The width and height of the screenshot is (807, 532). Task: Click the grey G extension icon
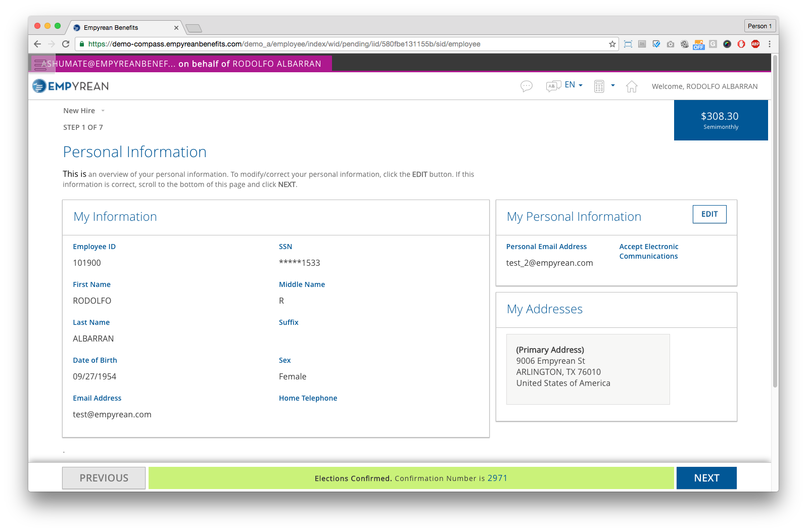713,44
